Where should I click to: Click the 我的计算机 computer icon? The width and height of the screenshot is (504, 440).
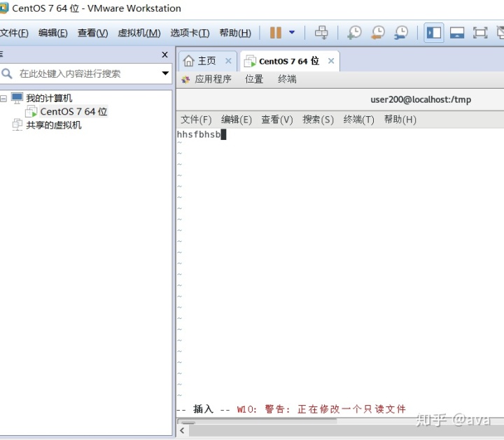(17, 98)
